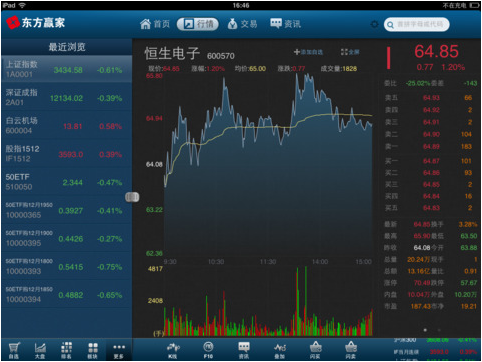Screen dimensions: 482x362
Task: Click the 全屏 fullscreen button
Action: tap(350, 52)
